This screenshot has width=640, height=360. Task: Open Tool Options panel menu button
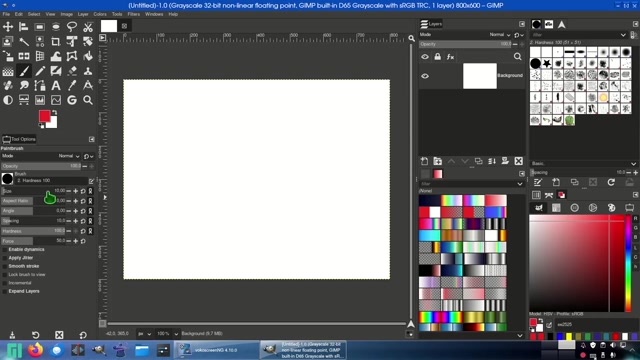91,139
